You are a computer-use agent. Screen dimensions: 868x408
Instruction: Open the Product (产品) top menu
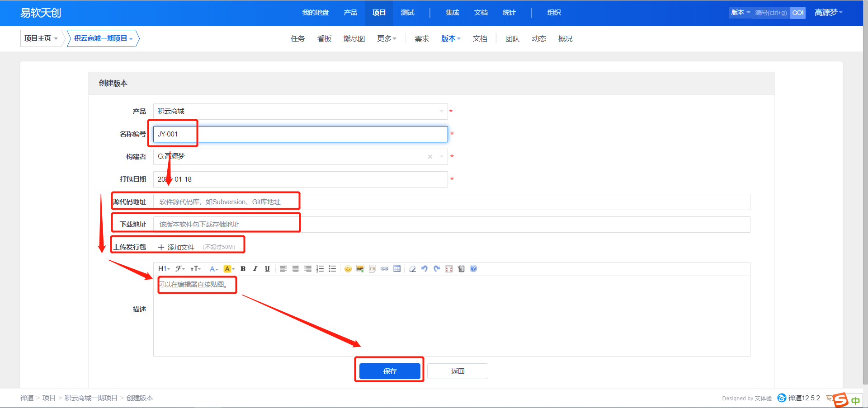tap(350, 13)
